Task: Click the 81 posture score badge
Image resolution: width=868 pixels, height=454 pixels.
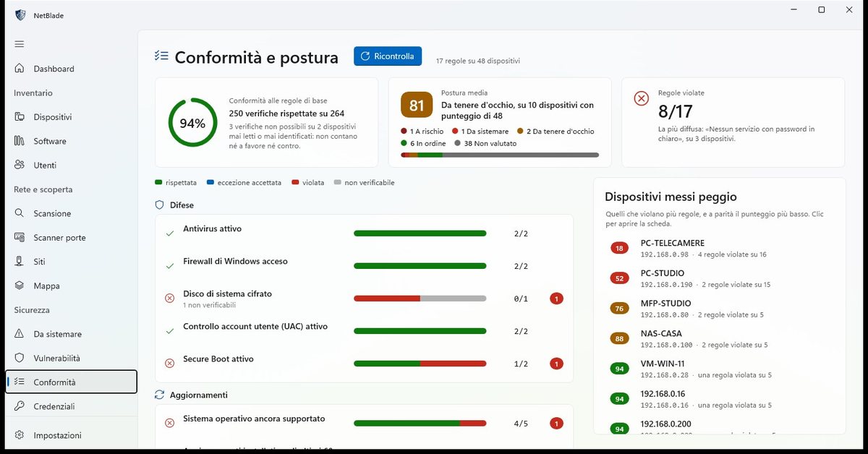Action: point(417,106)
